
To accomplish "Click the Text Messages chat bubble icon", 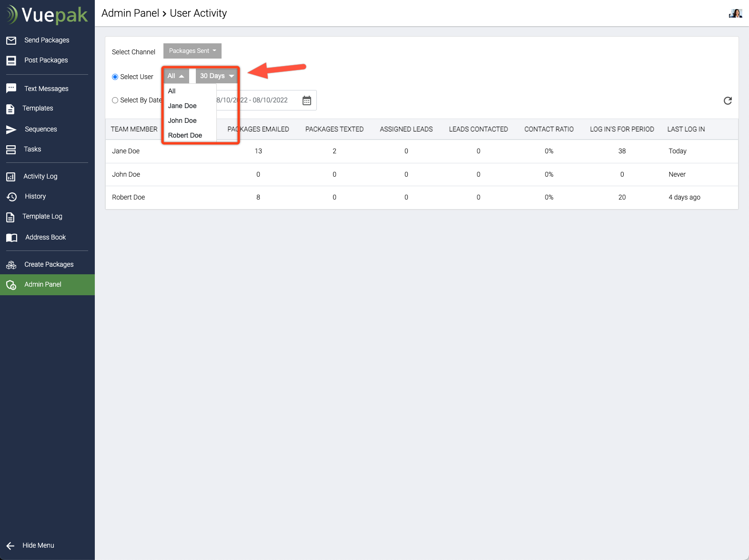I will [x=11, y=89].
